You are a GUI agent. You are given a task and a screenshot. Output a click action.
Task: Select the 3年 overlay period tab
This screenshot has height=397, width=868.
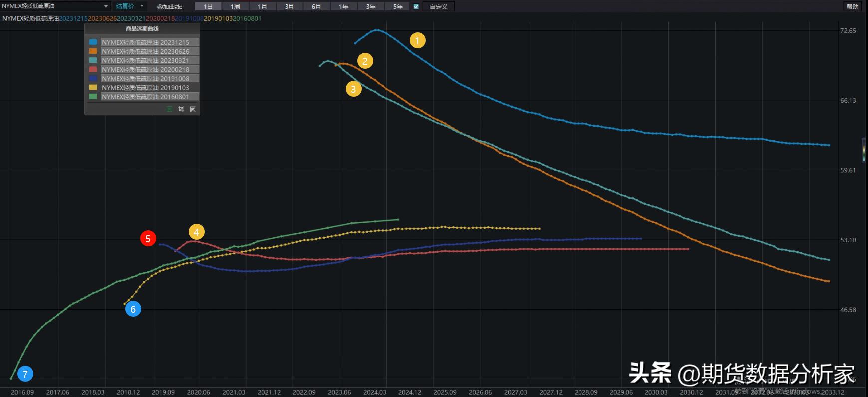point(370,6)
